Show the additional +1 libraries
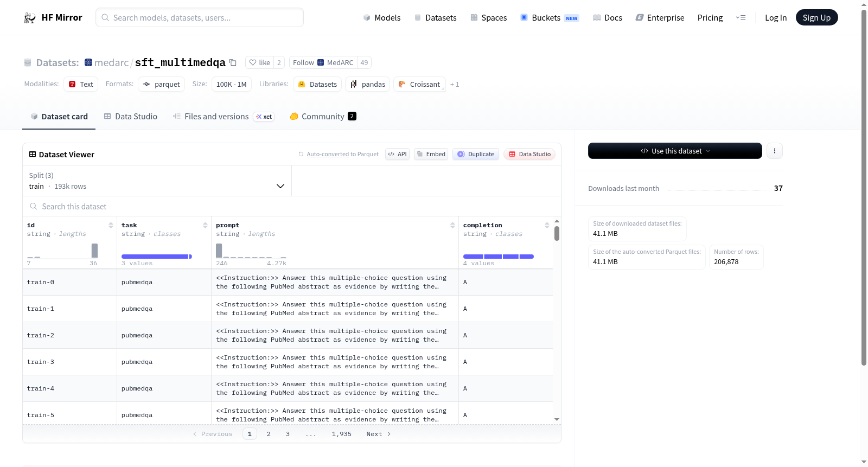The height and width of the screenshot is (467, 868). 455,84
